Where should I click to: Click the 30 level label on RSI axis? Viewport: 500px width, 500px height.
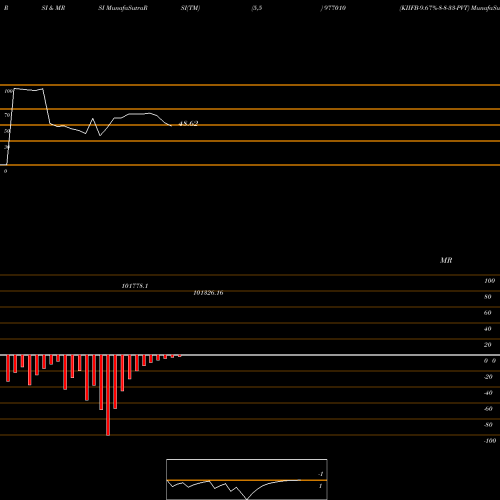point(7,147)
